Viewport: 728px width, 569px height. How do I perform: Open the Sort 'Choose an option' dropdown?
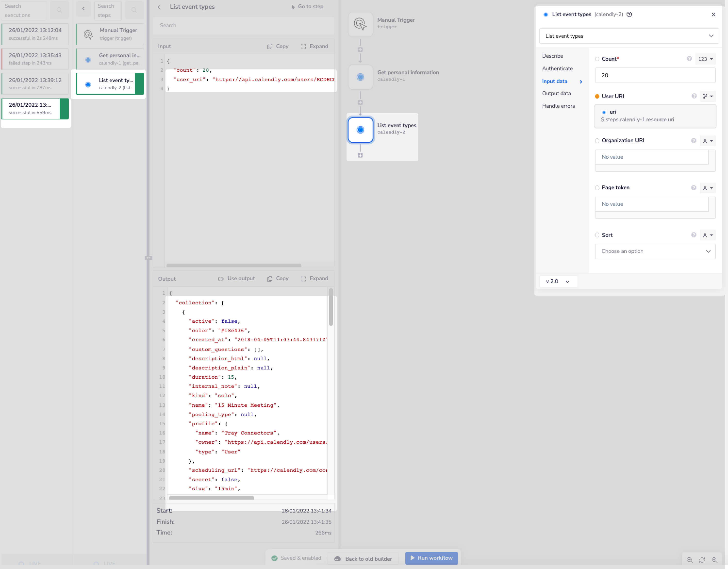click(x=655, y=251)
